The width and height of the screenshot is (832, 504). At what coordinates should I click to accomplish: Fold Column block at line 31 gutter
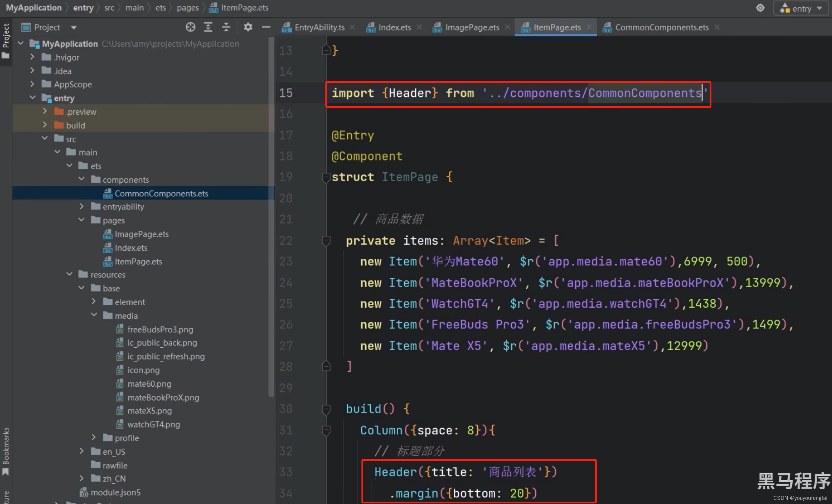coord(326,430)
